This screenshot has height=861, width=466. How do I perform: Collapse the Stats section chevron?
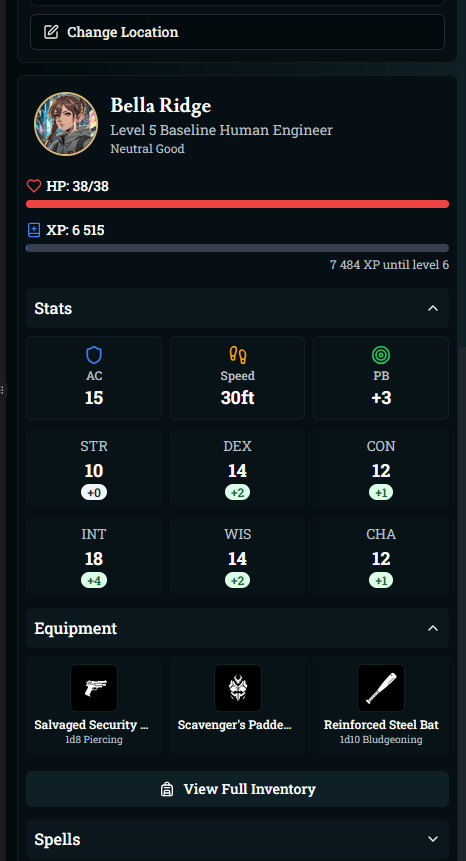[x=433, y=308]
